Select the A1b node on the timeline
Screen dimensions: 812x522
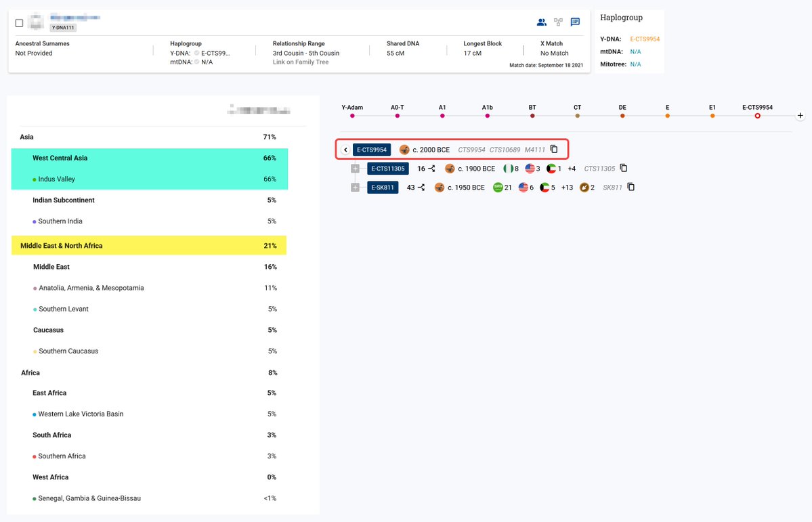[x=488, y=116]
